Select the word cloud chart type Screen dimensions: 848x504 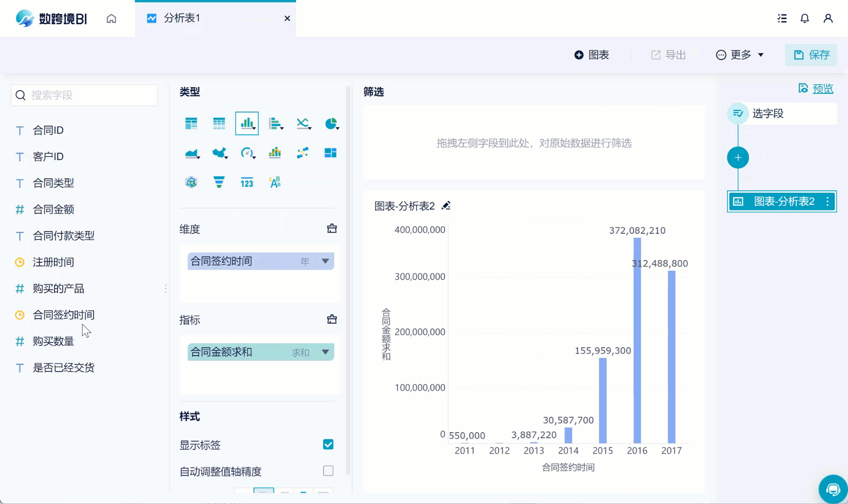[x=275, y=182]
